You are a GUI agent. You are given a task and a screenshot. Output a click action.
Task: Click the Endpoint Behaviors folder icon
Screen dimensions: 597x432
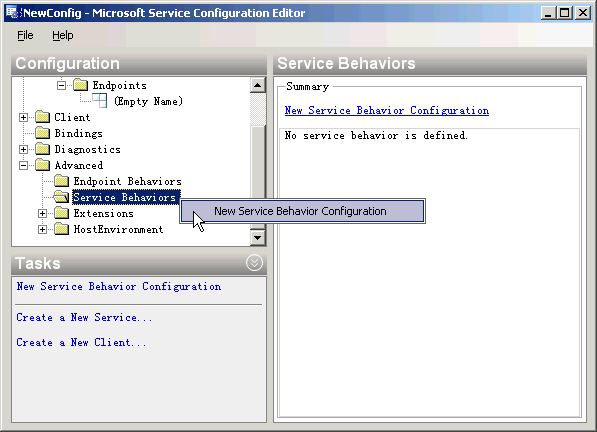coord(61,181)
